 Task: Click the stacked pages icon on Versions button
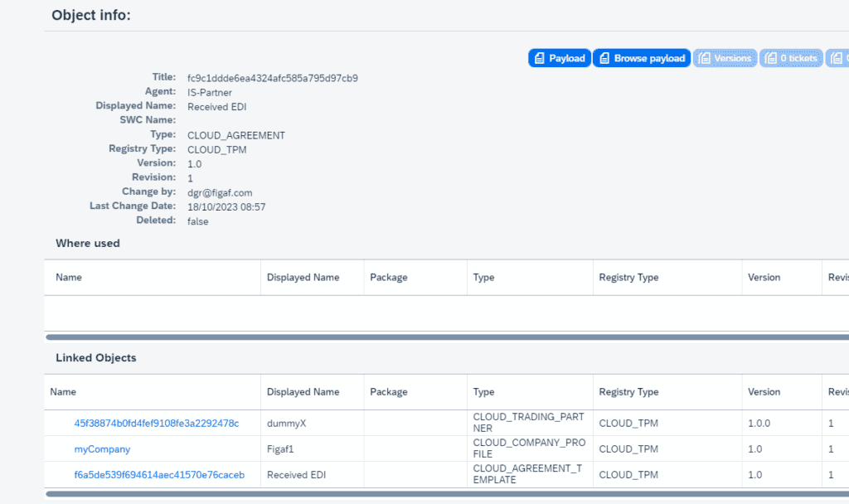click(x=704, y=58)
